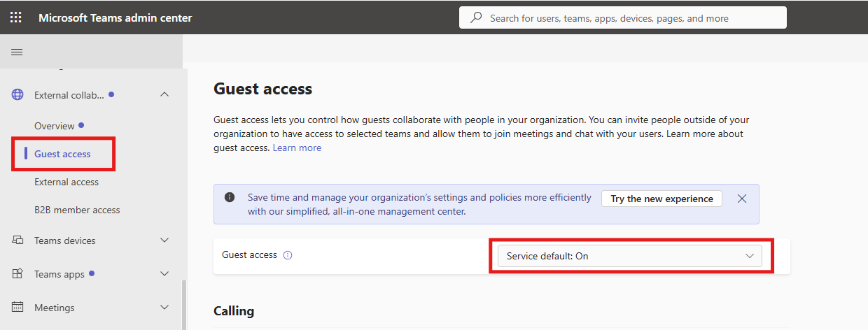Dismiss the new experience banner
This screenshot has height=330, width=868.
742,199
